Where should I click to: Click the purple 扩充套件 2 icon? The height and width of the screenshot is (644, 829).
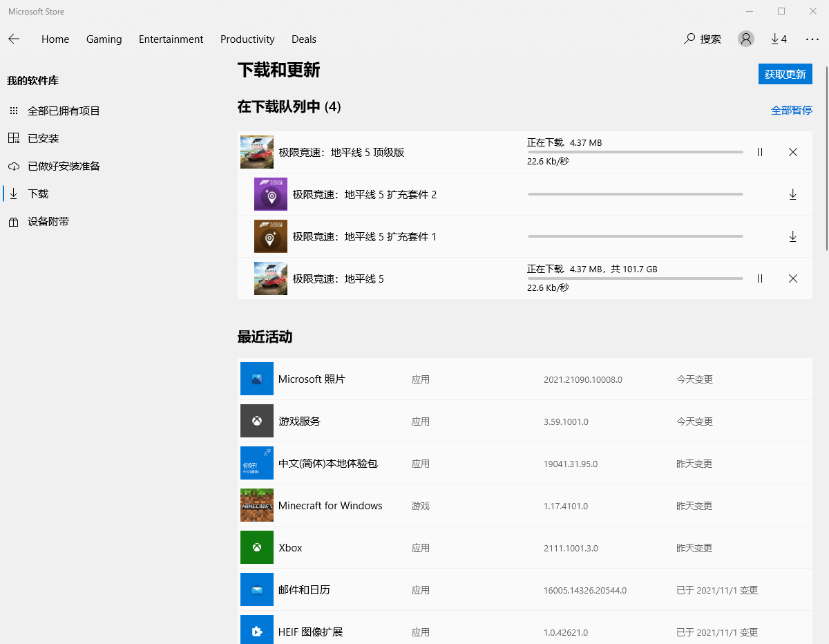pos(271,194)
